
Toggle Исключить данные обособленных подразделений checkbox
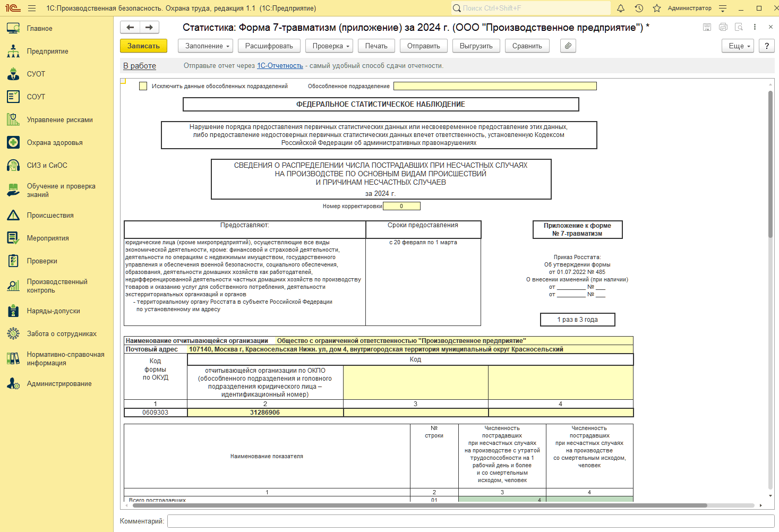tap(143, 86)
